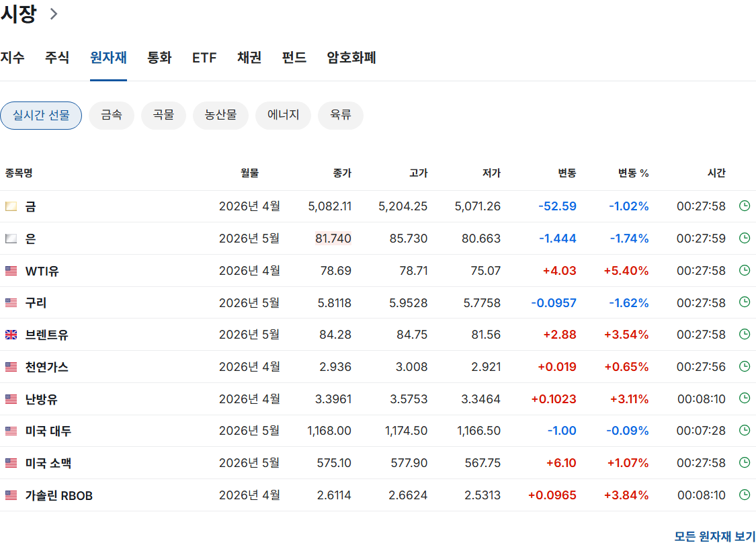Click the 고가 column header
Image resolution: width=756 pixels, height=545 pixels.
click(x=419, y=173)
